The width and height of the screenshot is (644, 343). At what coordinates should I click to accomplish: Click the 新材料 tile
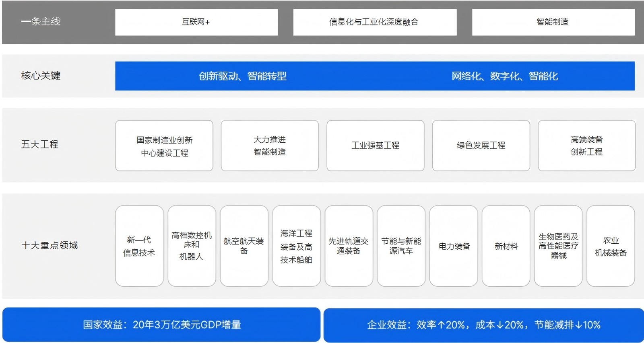[x=506, y=246]
